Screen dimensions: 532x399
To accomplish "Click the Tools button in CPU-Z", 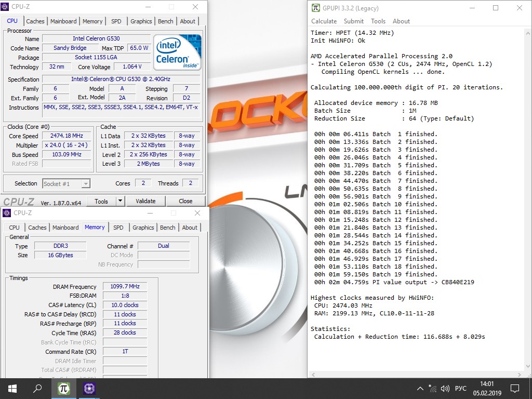I will coord(101,201).
